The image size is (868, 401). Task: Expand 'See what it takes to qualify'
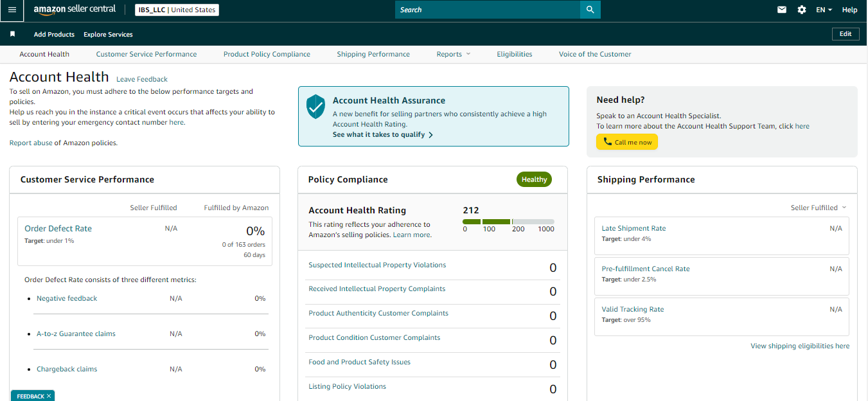tap(383, 135)
